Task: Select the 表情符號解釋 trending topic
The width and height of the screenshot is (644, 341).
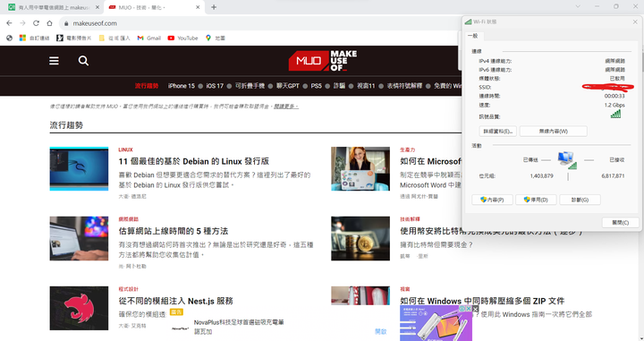Action: (404, 86)
